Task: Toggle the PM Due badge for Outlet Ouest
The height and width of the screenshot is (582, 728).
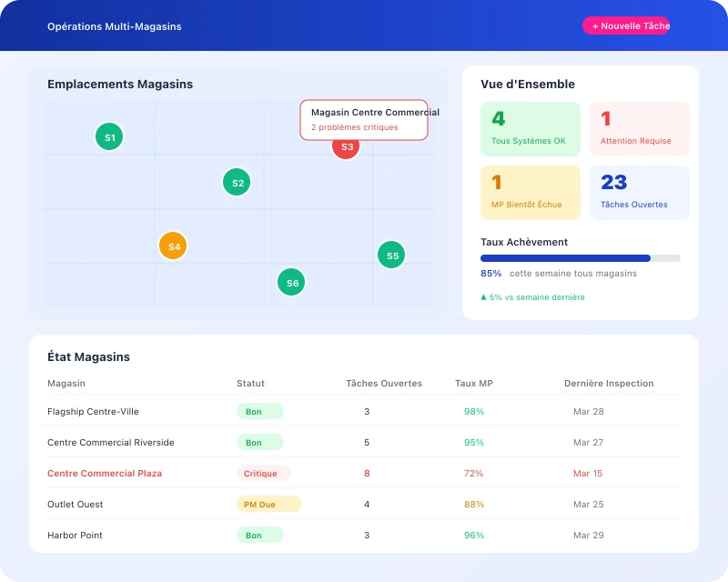Action: pyautogui.click(x=268, y=504)
